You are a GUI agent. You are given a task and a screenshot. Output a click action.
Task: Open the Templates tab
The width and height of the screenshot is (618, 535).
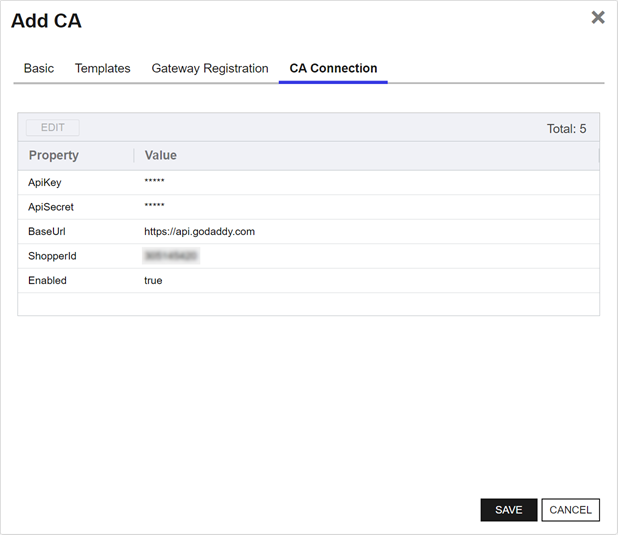(x=103, y=69)
